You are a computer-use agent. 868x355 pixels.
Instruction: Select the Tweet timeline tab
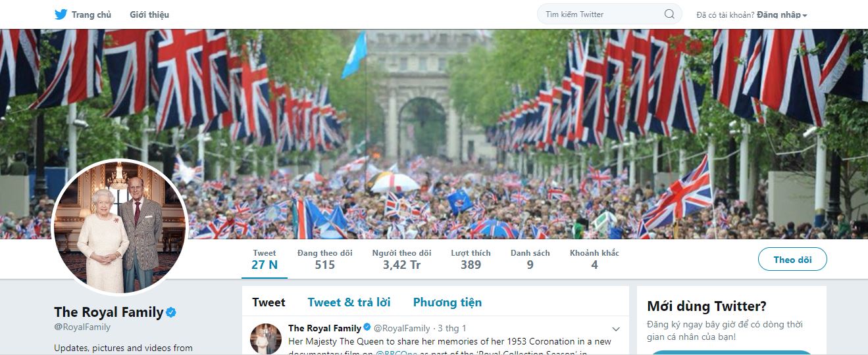coord(268,302)
